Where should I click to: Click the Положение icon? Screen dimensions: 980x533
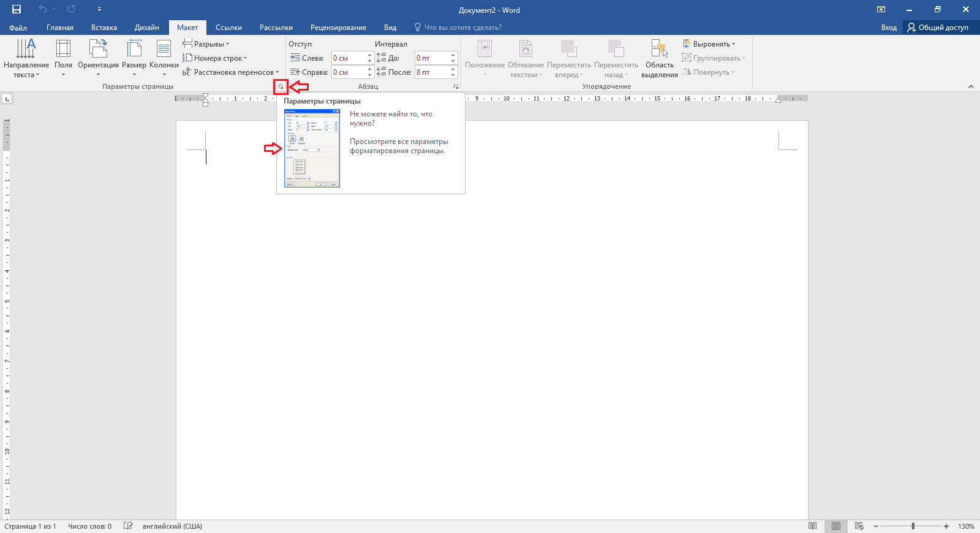(x=484, y=49)
